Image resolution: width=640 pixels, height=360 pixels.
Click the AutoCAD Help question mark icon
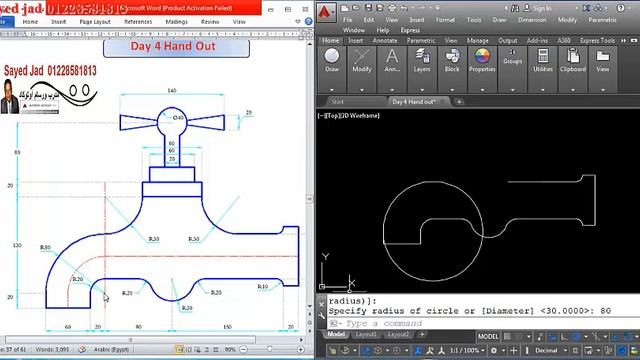click(x=621, y=8)
